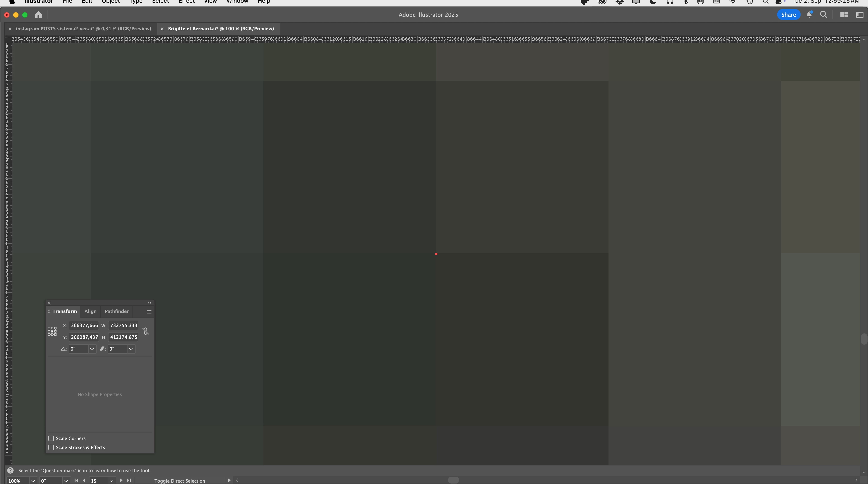Click the horizontal scrollbar thumb
This screenshot has height=484, width=868.
(x=453, y=480)
